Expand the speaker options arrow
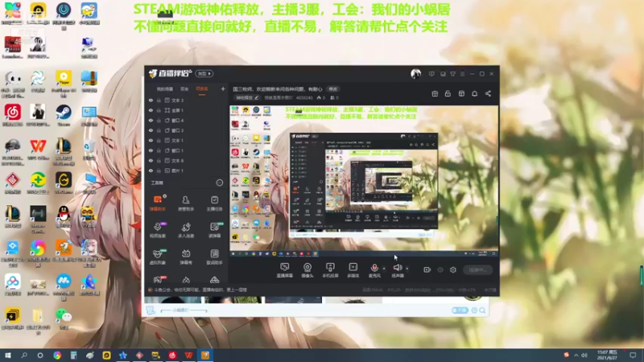This screenshot has width=644, height=362. tap(407, 269)
